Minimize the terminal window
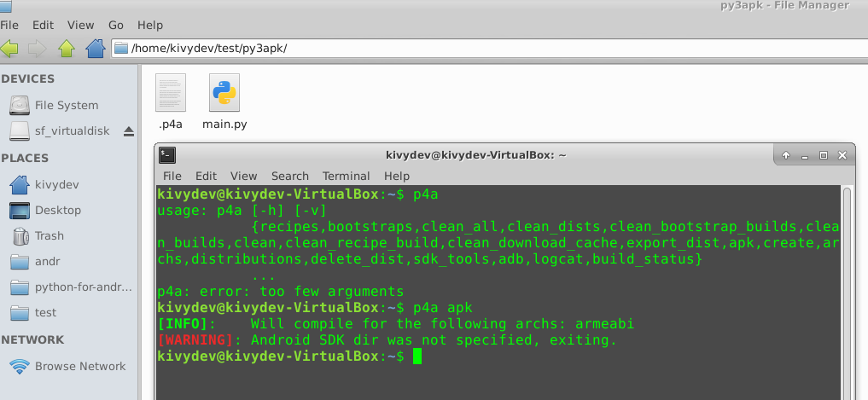This screenshot has height=400, width=868. pyautogui.click(x=804, y=156)
